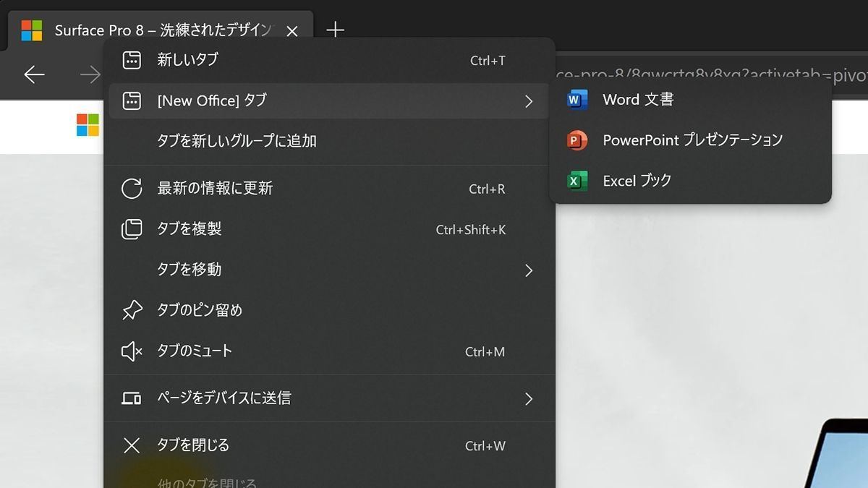Open a new tab with the plus button
868x488 pixels.
[x=335, y=30]
